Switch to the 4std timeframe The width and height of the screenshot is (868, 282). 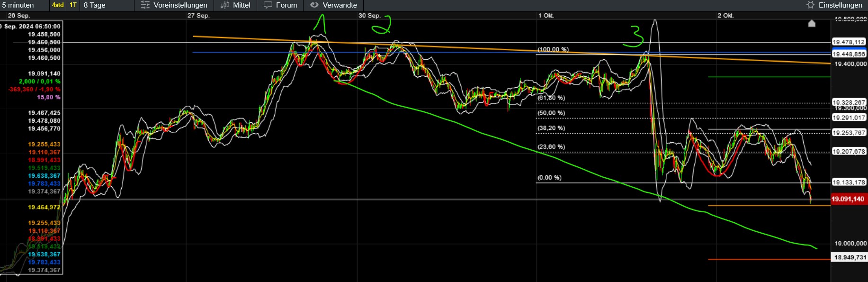click(x=58, y=5)
